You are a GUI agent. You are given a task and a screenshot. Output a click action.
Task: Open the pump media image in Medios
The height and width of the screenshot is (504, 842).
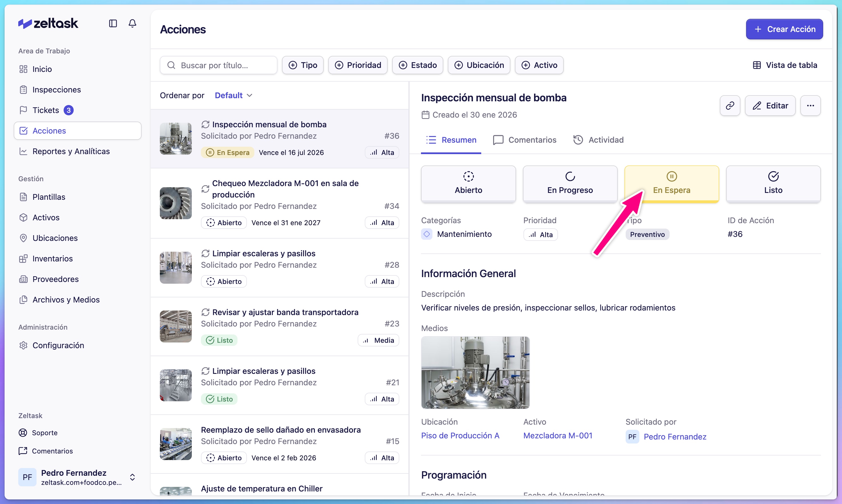point(475,372)
